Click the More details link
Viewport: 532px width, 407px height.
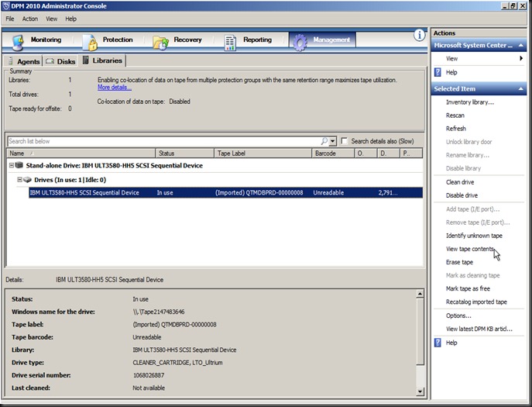[x=115, y=88]
